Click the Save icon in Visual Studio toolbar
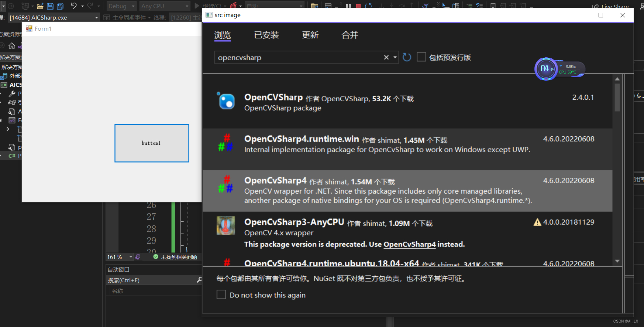644x327 pixels. pos(50,6)
